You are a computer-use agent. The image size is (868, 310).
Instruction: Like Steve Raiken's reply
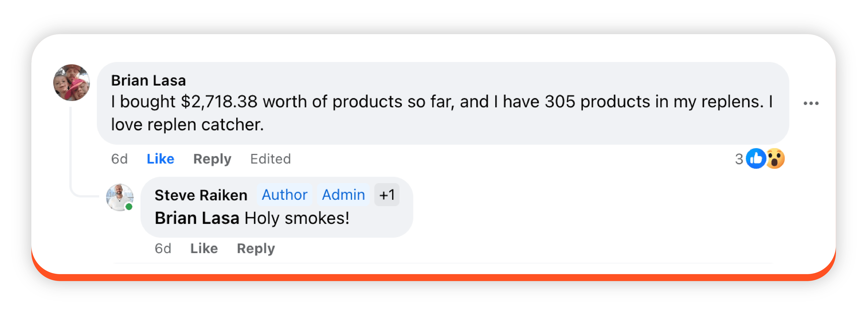pos(204,249)
